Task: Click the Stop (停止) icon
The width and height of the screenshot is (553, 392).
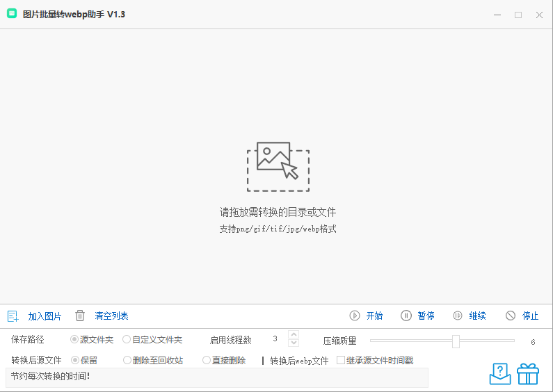Action: 511,316
